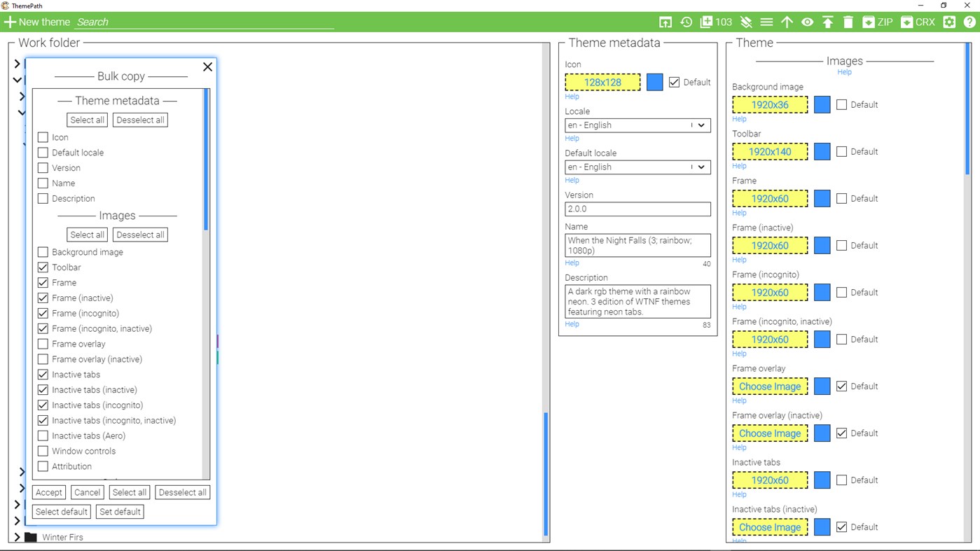Image resolution: width=980 pixels, height=551 pixels.
Task: Pack the theme as CRX
Action: pos(918,22)
